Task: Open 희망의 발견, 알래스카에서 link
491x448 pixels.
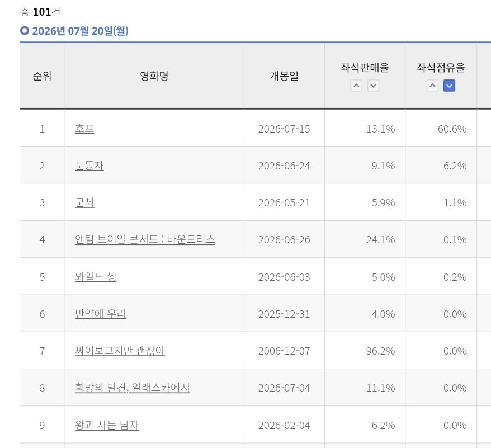Action: click(132, 388)
